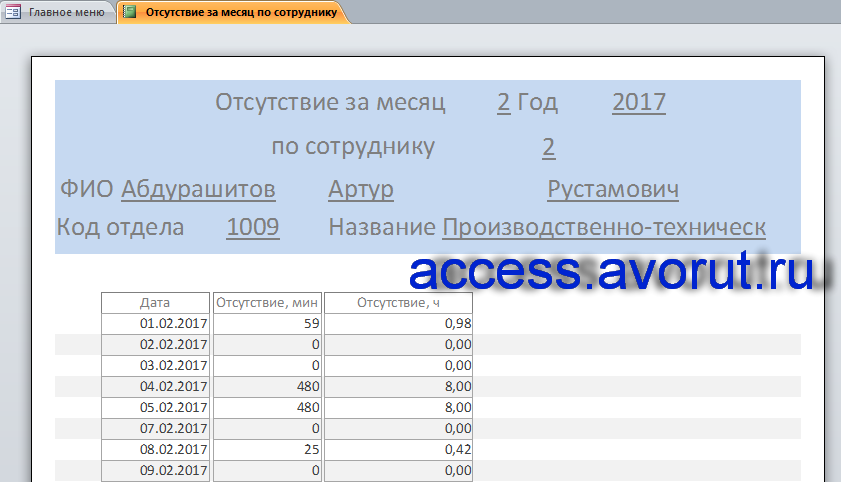Click the form icon on Главное меню tab
The height and width of the screenshot is (482, 841).
click(x=13, y=12)
